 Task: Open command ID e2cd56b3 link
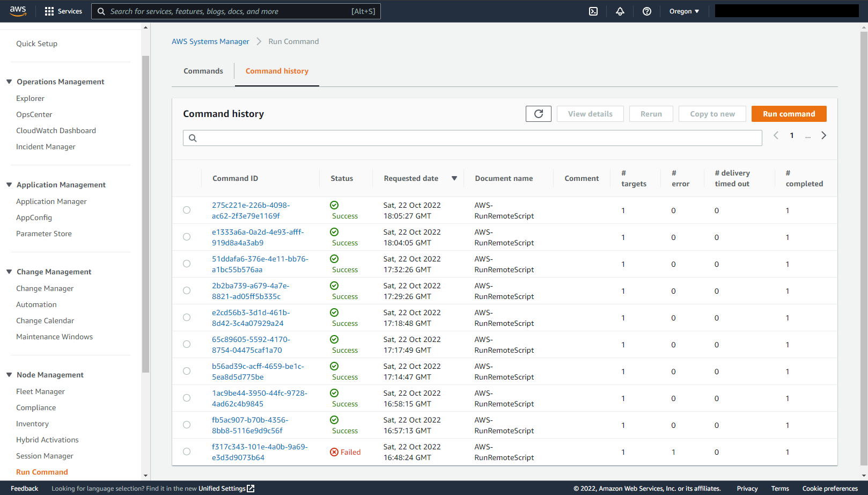tap(251, 318)
